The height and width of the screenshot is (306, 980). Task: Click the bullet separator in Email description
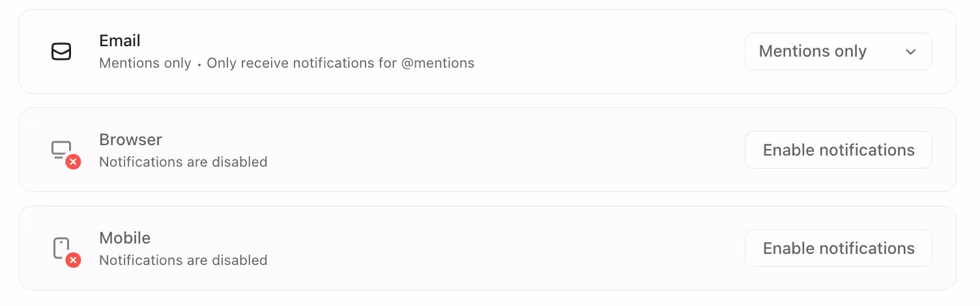click(x=199, y=64)
